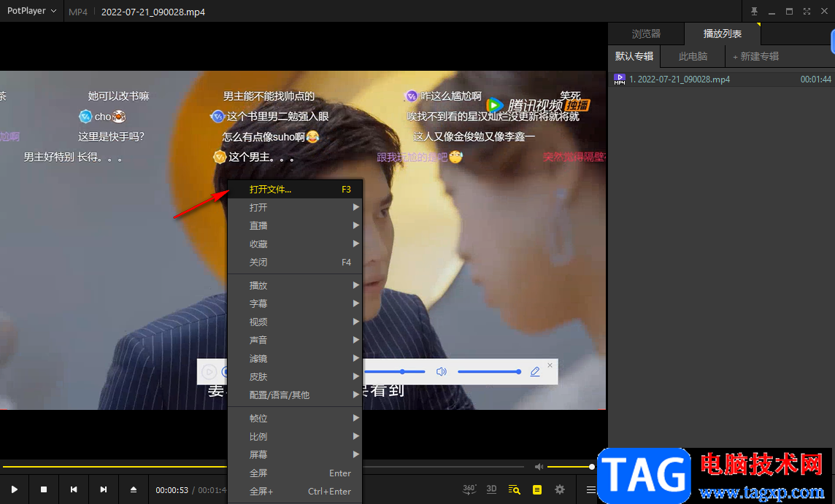The image size is (835, 504).
Task: Switch to the 浏览器 tab
Action: 646,34
